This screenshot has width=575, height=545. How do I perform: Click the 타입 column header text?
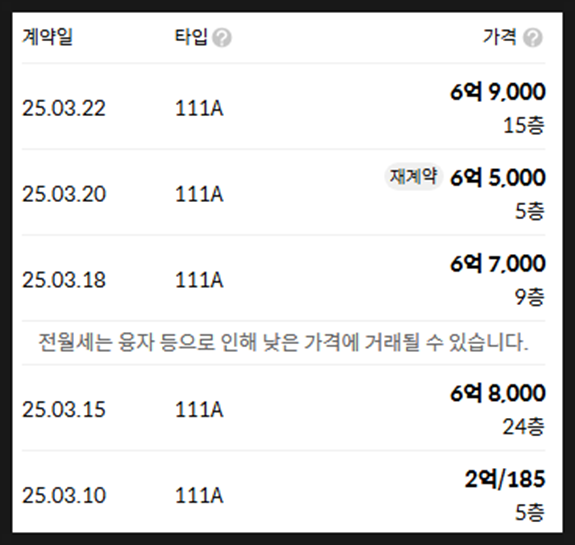click(x=191, y=37)
